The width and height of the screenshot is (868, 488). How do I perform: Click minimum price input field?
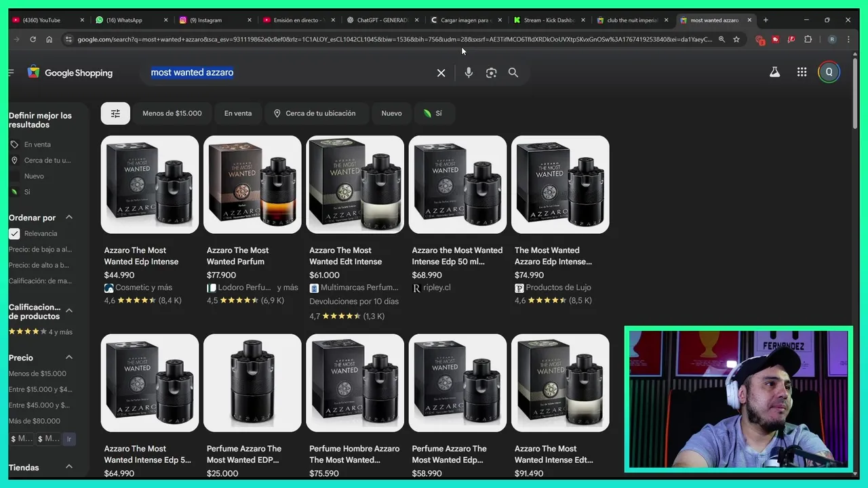tap(22, 439)
